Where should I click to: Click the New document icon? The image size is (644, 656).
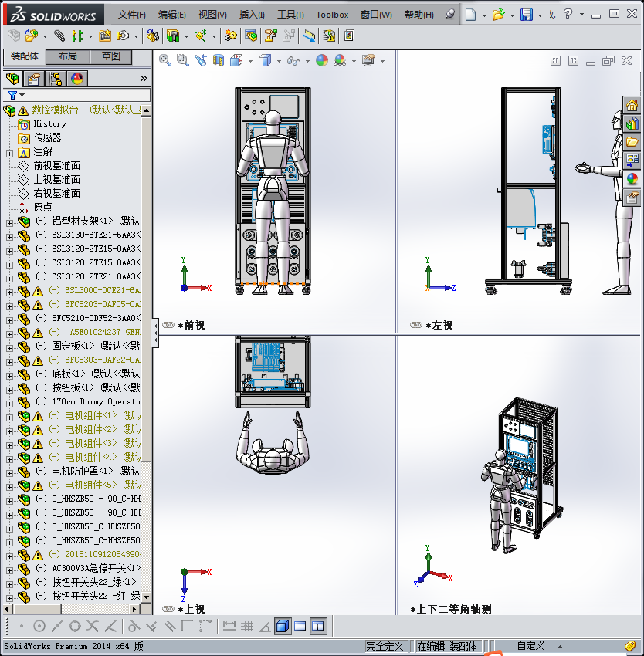(471, 15)
